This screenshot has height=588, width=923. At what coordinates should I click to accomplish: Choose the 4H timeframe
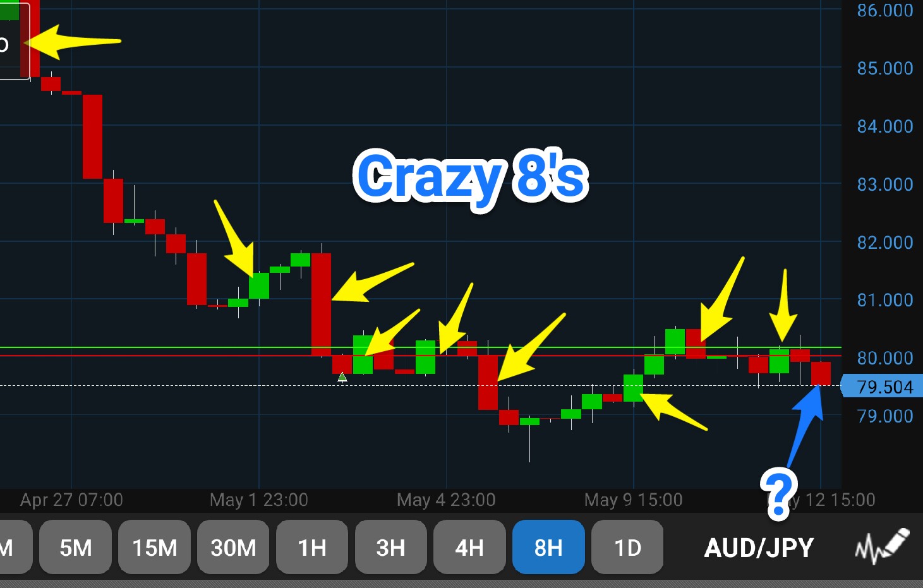469,547
